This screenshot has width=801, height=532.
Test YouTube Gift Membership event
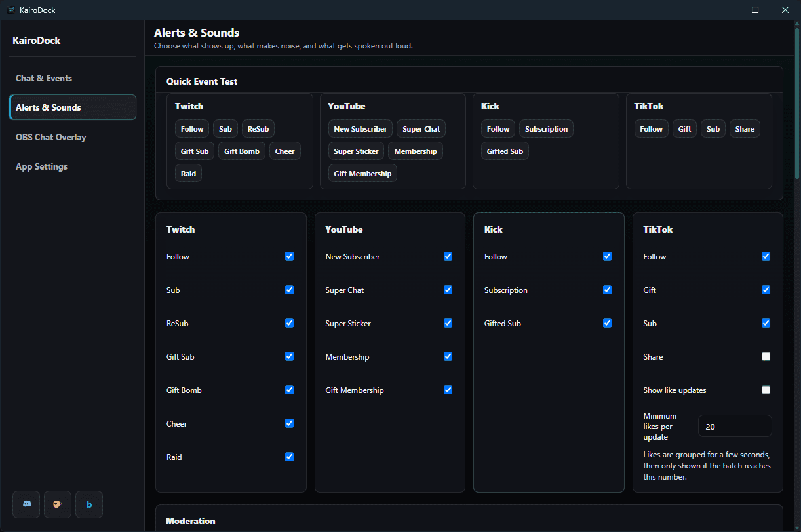(x=362, y=174)
